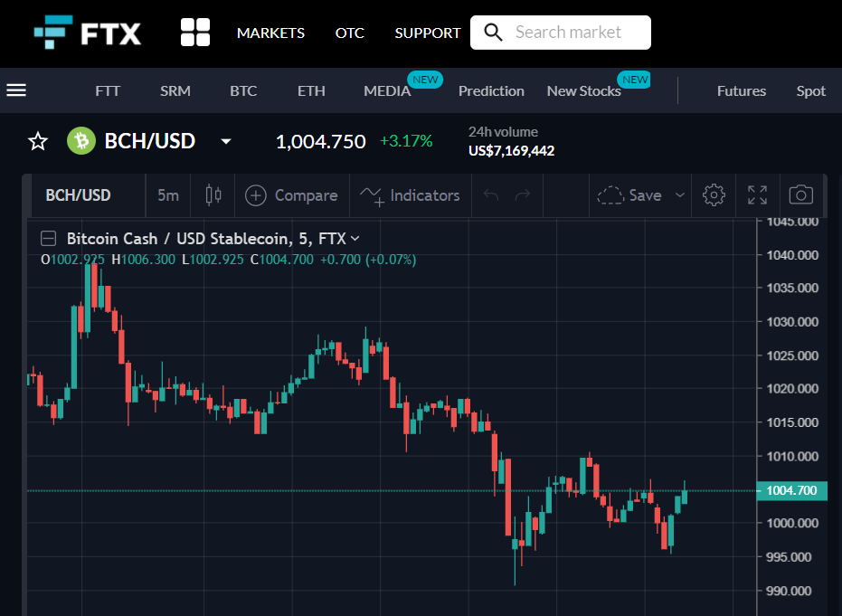Open the Indicators dialog
This screenshot has height=616, width=842.
pos(410,195)
